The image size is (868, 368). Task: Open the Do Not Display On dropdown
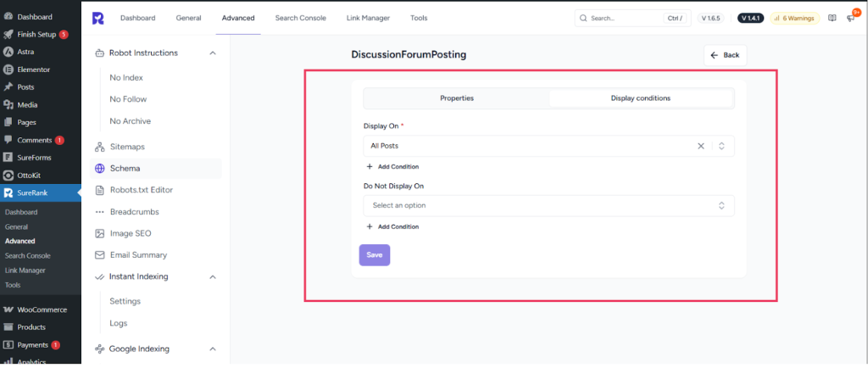pyautogui.click(x=548, y=205)
